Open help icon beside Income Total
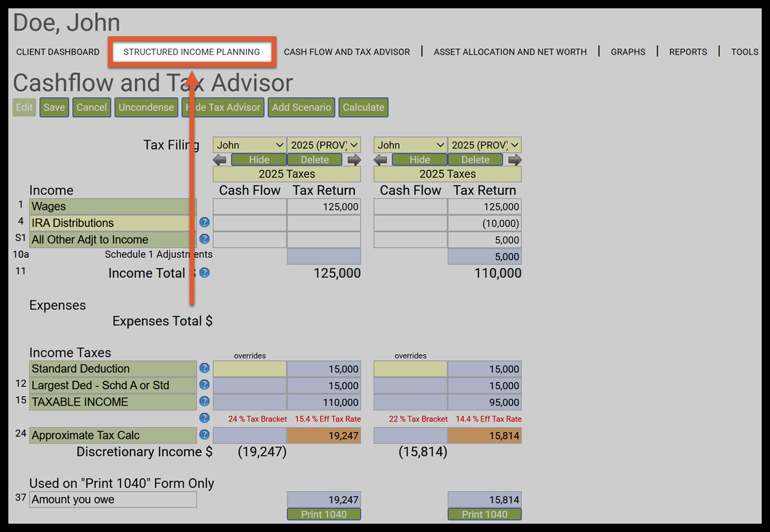 click(x=205, y=273)
